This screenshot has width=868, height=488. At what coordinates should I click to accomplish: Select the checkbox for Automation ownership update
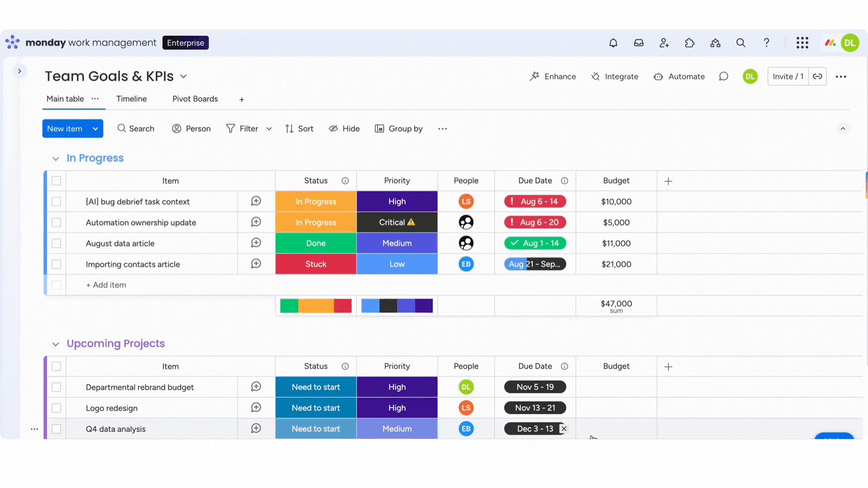pyautogui.click(x=56, y=222)
